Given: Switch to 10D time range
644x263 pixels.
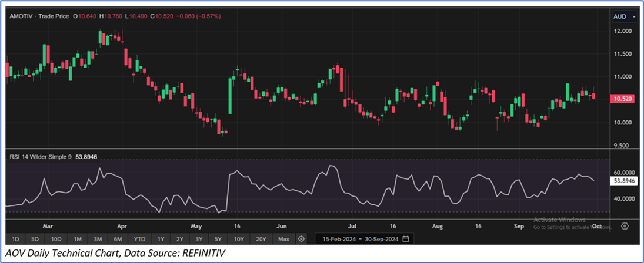Looking at the screenshot, I should [56, 239].
